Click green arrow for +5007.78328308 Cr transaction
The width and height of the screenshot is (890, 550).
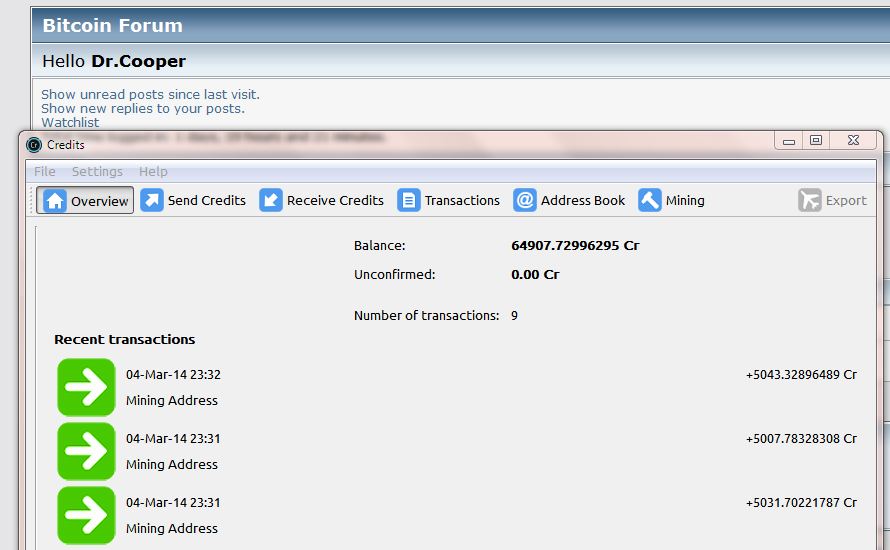(86, 451)
